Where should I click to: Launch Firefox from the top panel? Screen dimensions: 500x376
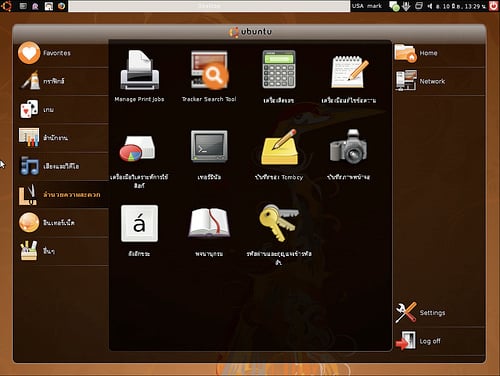[61, 6]
